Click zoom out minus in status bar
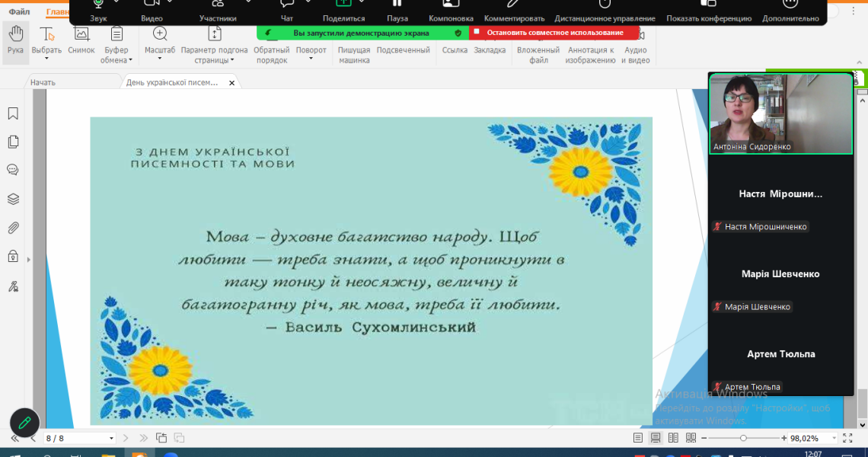868x457 pixels. 704,438
